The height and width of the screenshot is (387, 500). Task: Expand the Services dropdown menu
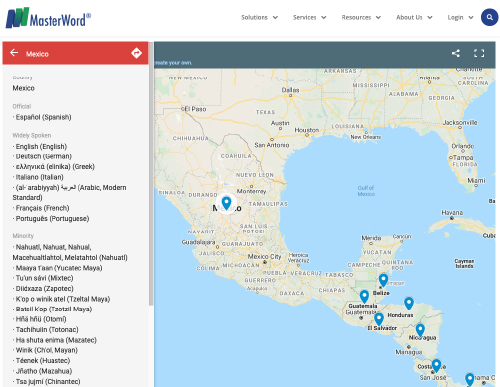tap(309, 17)
